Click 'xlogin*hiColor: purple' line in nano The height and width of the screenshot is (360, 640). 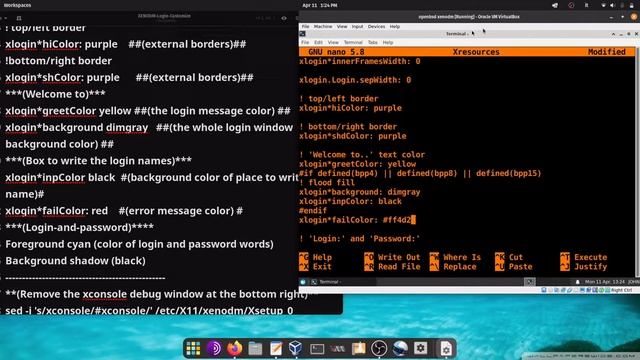pyautogui.click(x=350, y=108)
